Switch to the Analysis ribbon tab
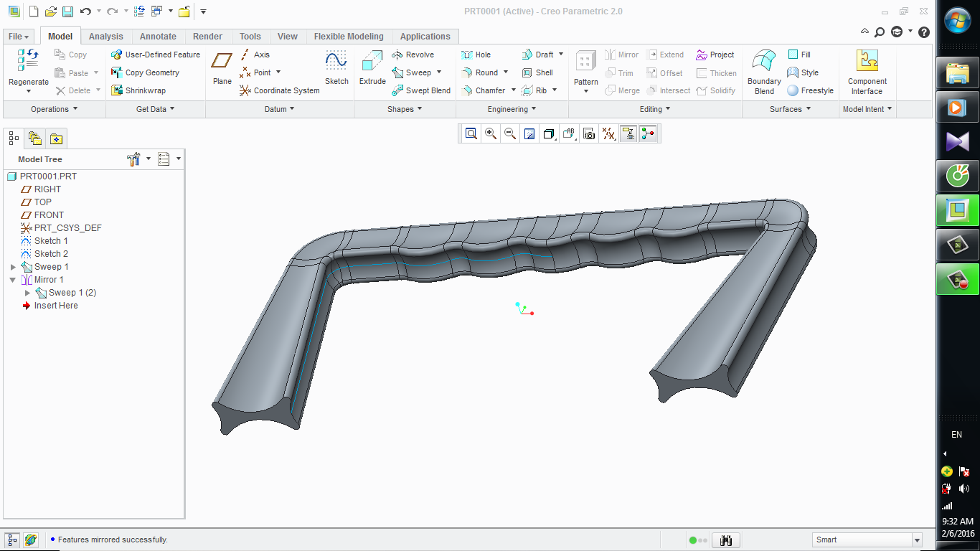This screenshot has height=551, width=980. tap(105, 37)
